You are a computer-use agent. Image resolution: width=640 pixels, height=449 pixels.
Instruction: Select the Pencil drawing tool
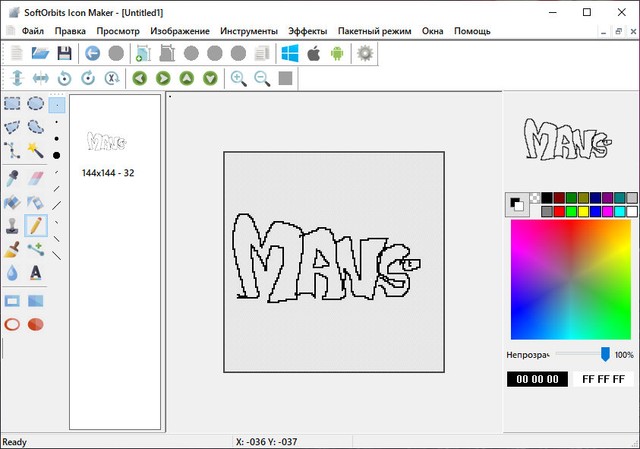(x=36, y=224)
